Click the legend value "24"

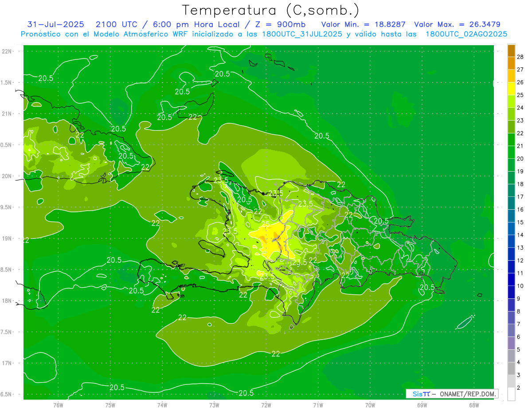(520, 108)
